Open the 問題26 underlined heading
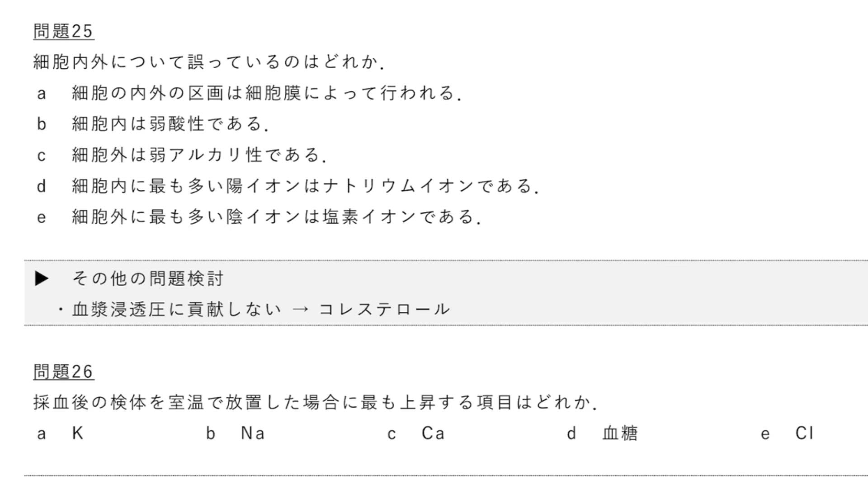 point(63,372)
